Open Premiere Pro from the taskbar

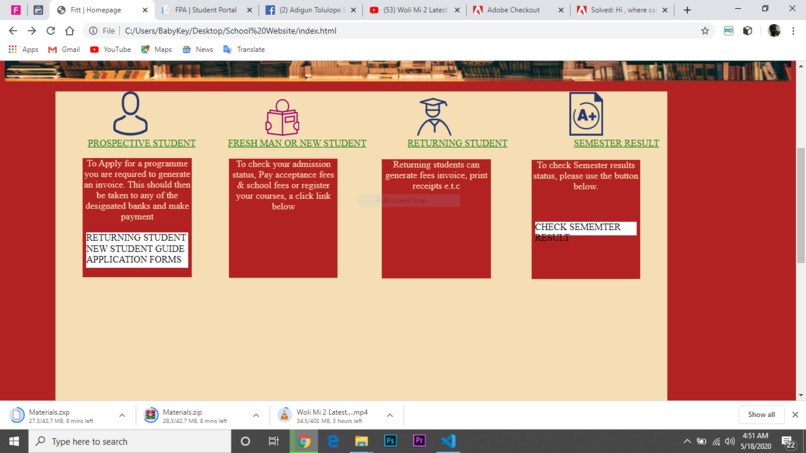tap(419, 441)
